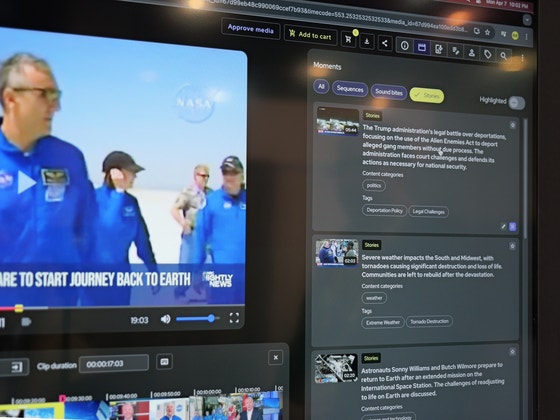Click the shopping cart icon
This screenshot has width=560, height=420.
click(348, 39)
